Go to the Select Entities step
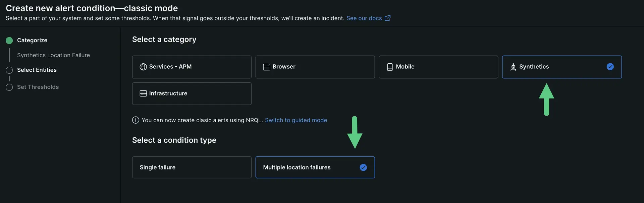The width and height of the screenshot is (644, 203). coord(37,70)
